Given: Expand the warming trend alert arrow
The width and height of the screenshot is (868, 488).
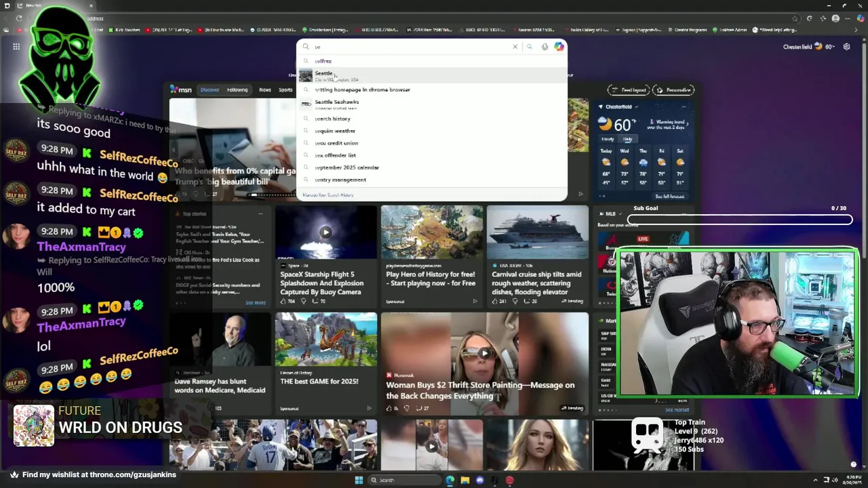Looking at the screenshot, I should (687, 124).
